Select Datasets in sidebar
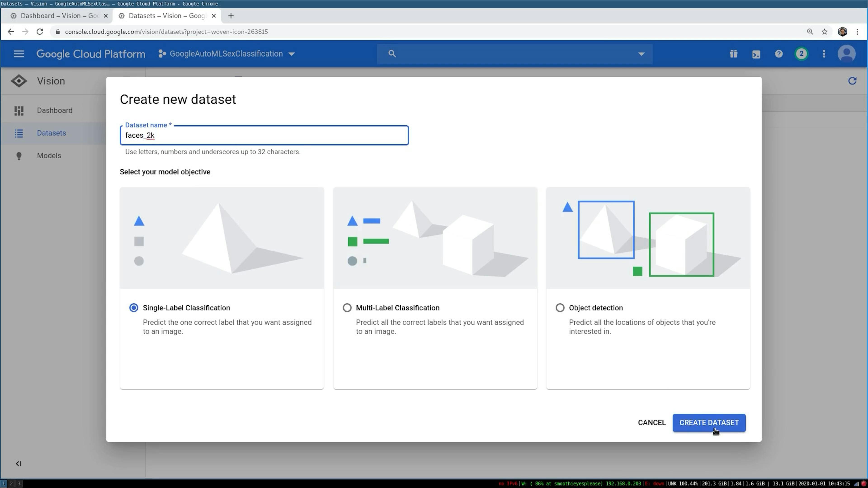868x488 pixels. click(51, 133)
